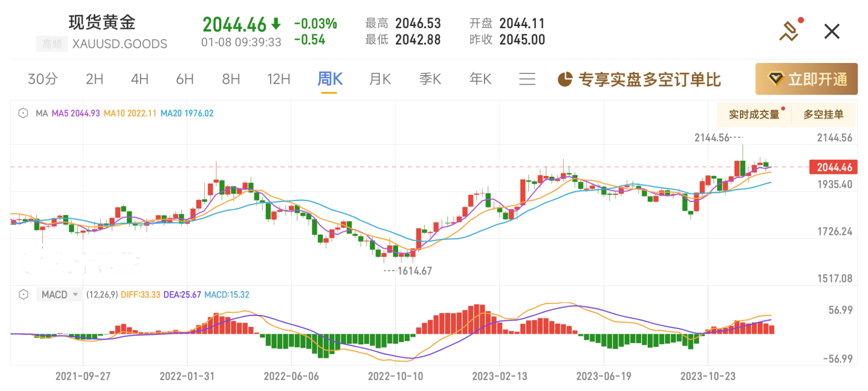Click the green down arrow beside the price
Viewport: 868px width, 391px height.
tap(276, 24)
